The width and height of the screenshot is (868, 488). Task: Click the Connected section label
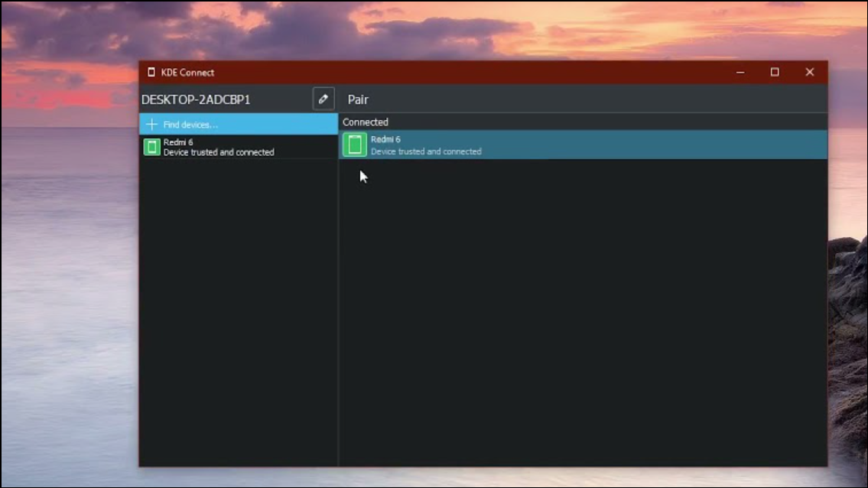(366, 122)
